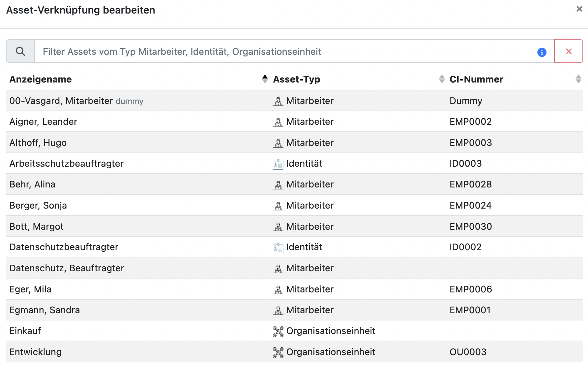The height and width of the screenshot is (367, 588).
Task: Select Egmann, Sandra name
Action: 45,310
